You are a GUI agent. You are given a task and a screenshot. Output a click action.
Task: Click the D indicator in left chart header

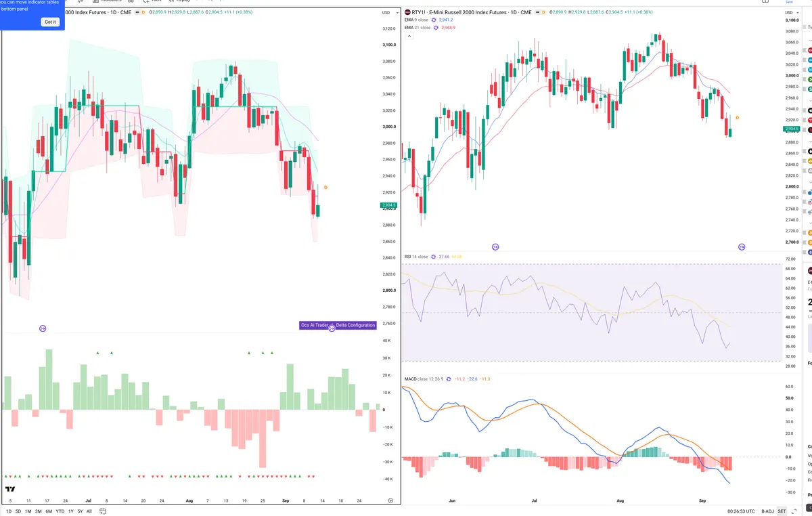click(143, 12)
